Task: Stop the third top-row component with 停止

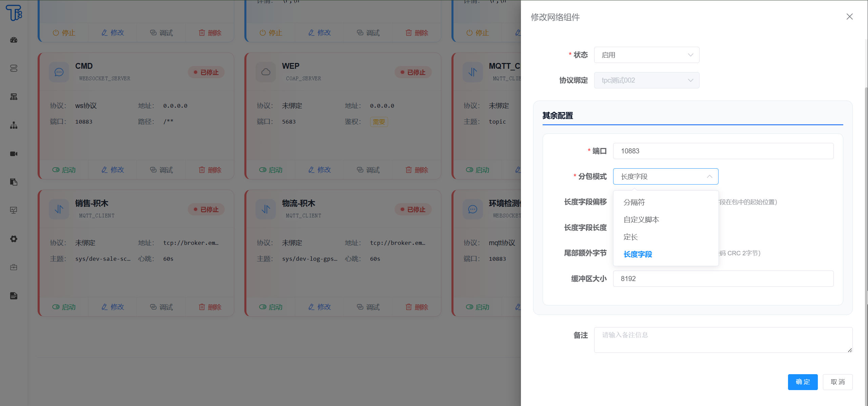Action: coord(478,33)
